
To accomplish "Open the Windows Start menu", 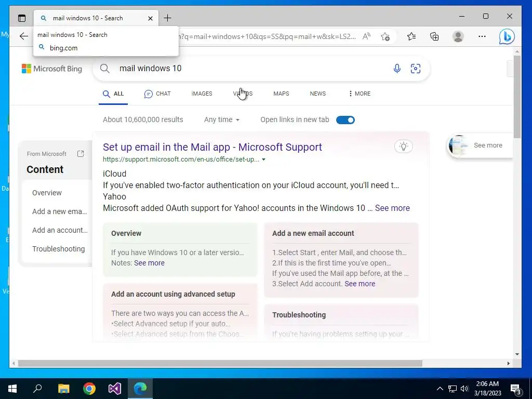I will pos(12,389).
